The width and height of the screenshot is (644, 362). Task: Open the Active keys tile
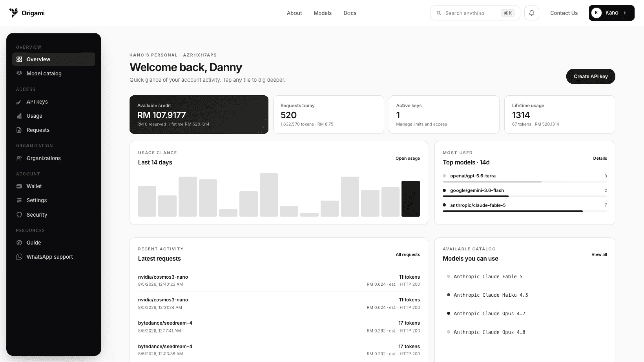click(x=444, y=115)
